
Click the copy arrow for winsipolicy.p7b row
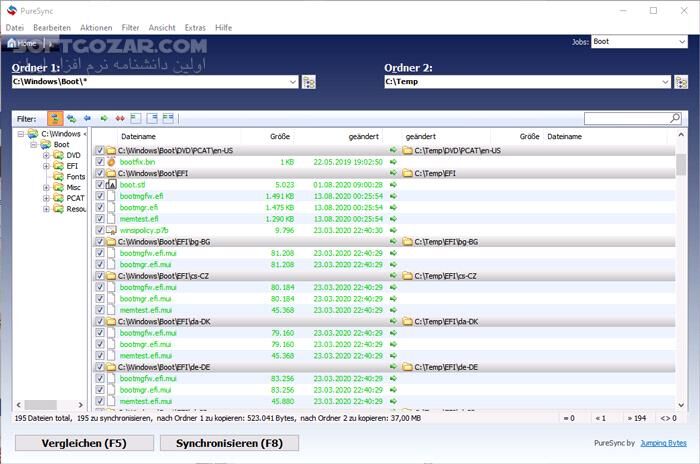click(393, 230)
